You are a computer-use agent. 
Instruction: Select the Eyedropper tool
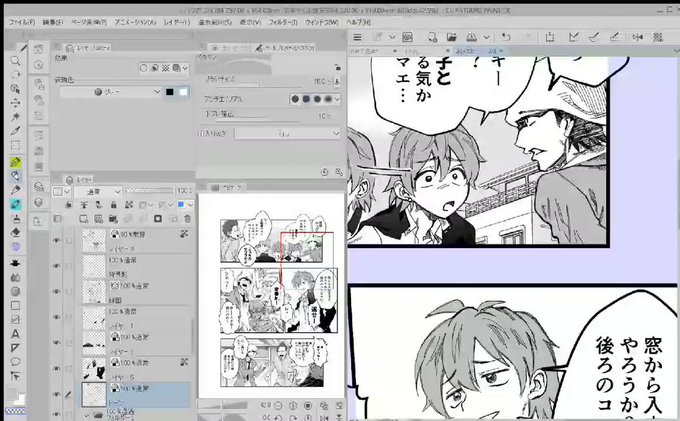(15, 131)
